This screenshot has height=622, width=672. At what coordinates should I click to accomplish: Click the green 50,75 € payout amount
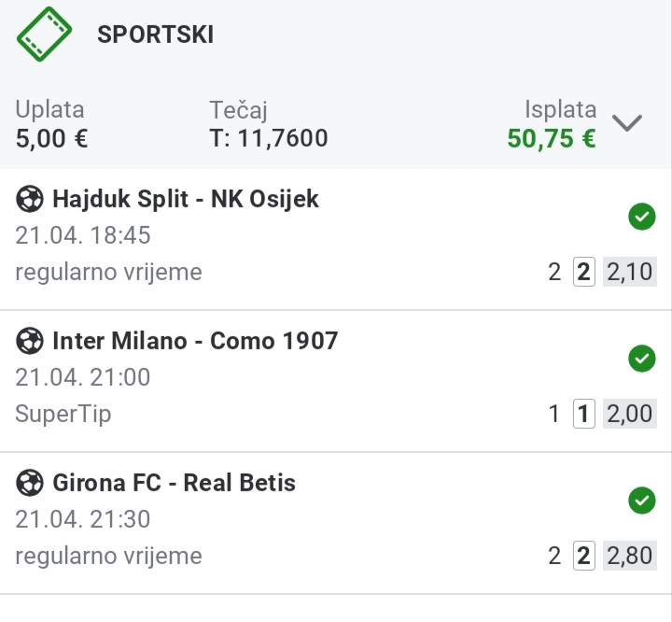pos(551,139)
